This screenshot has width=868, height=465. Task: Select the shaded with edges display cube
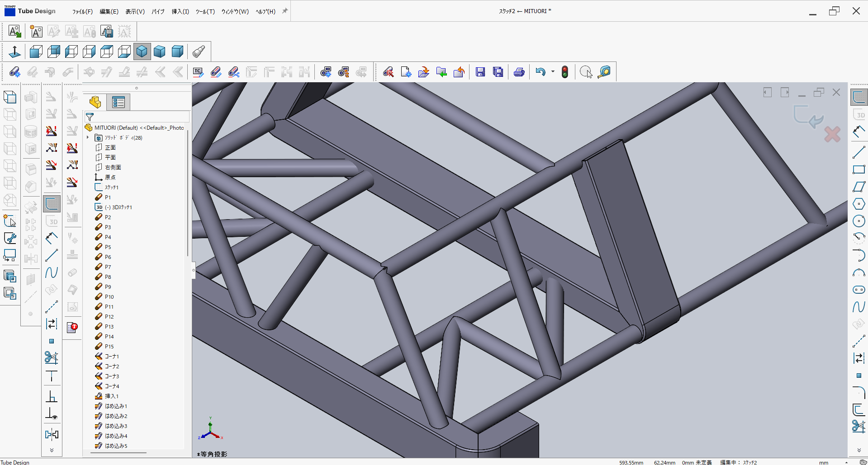(142, 52)
